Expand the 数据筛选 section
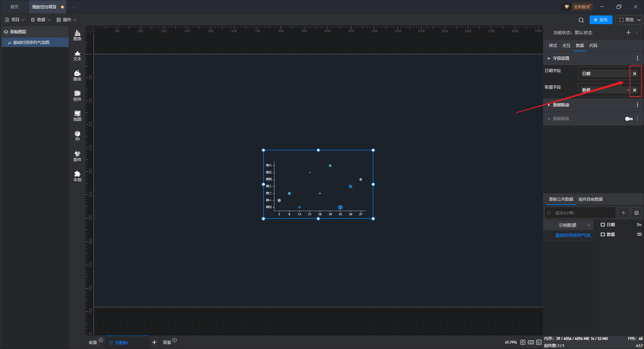Viewport: 644px width, 349px height. tap(549, 119)
